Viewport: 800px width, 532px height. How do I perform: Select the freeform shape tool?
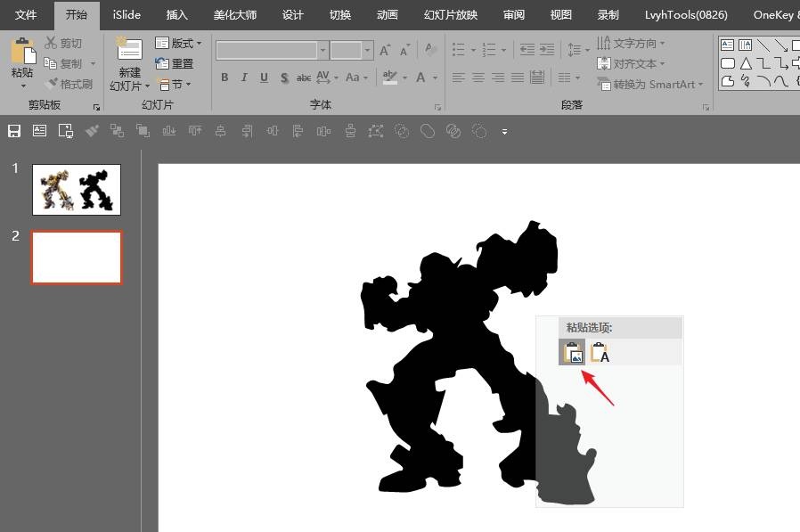click(727, 81)
